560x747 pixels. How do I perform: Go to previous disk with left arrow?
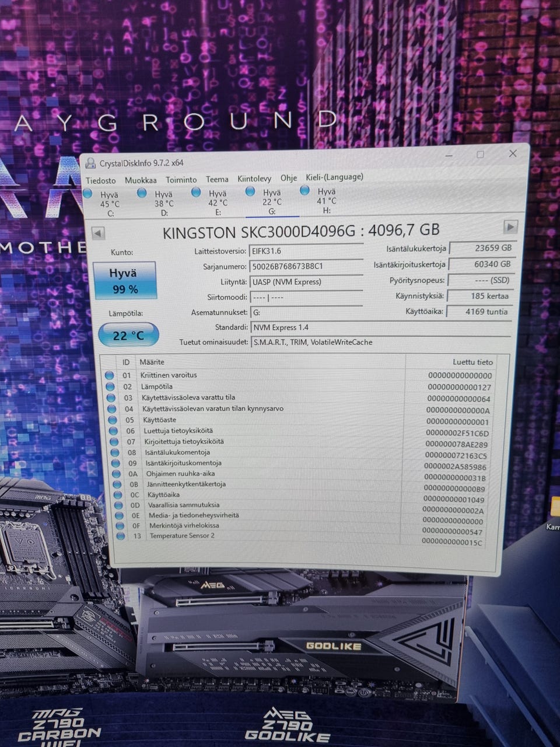[x=98, y=233]
